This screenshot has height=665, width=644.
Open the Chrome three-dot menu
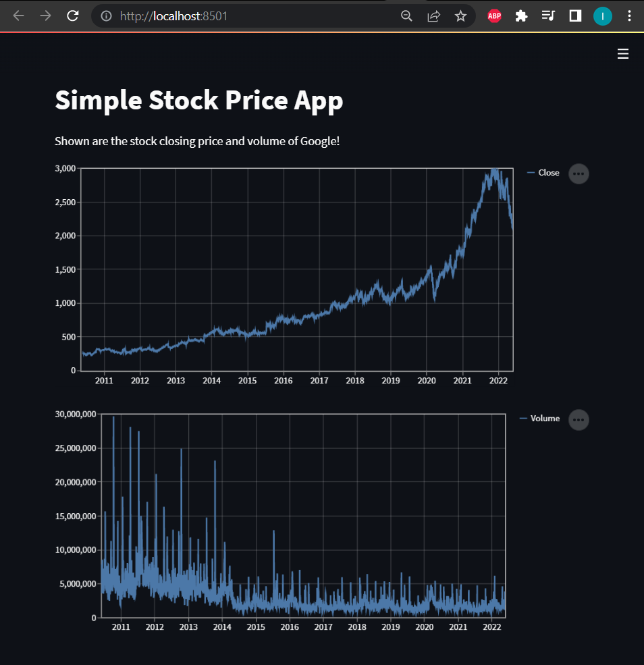[x=629, y=16]
